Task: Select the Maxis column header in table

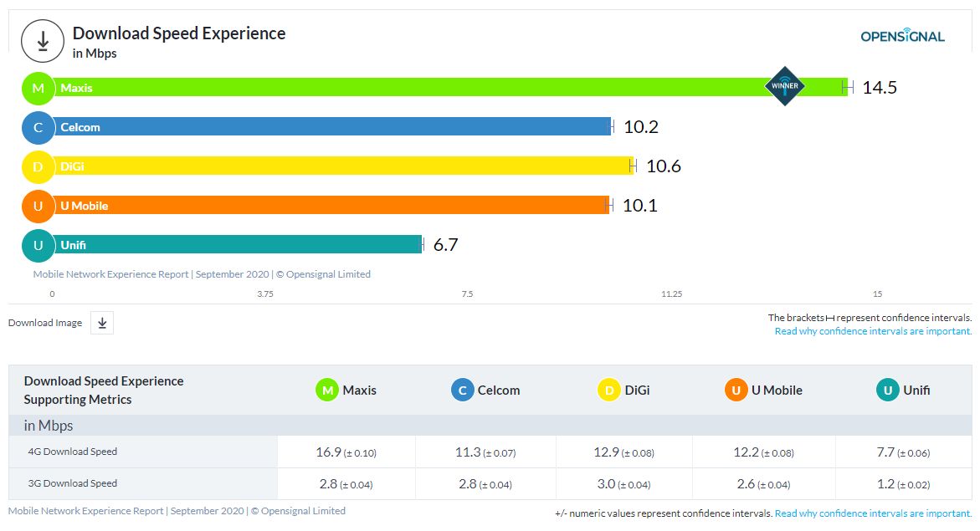Action: (x=346, y=390)
